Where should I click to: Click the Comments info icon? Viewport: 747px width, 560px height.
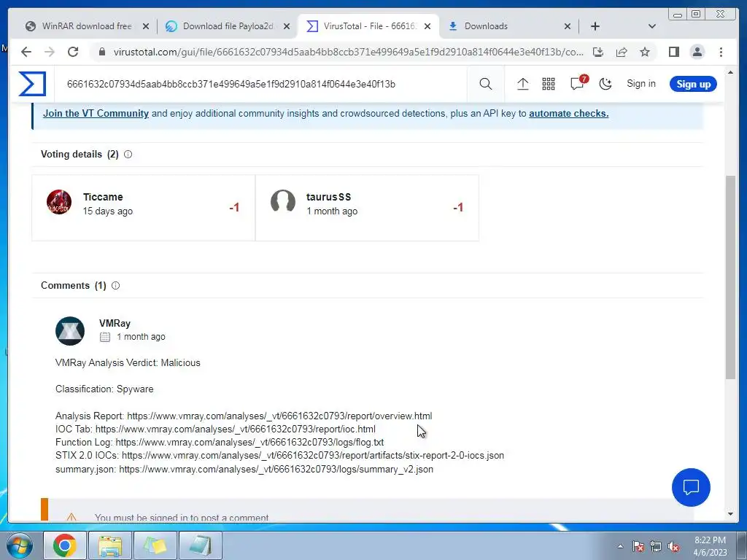point(115,285)
